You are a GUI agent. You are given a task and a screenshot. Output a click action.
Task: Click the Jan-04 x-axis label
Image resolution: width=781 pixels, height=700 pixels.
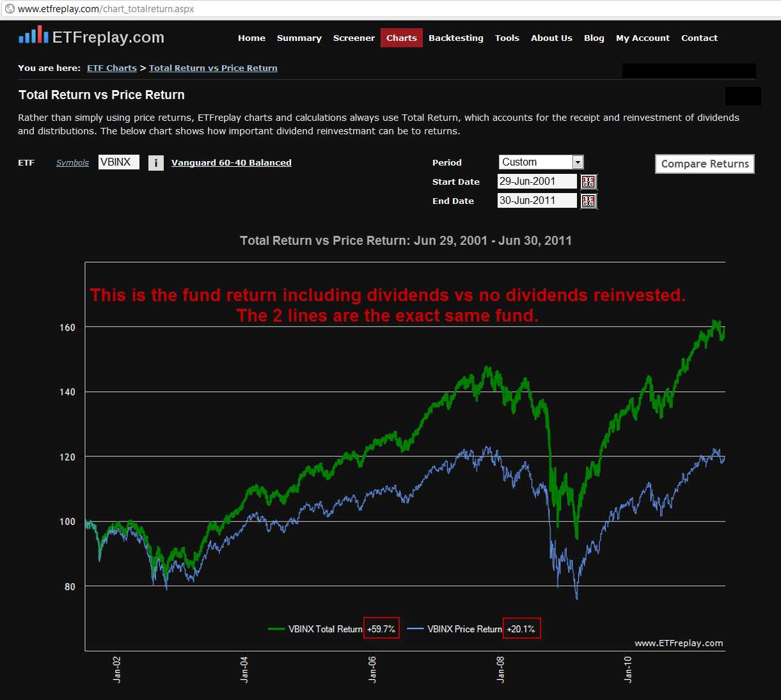click(244, 669)
